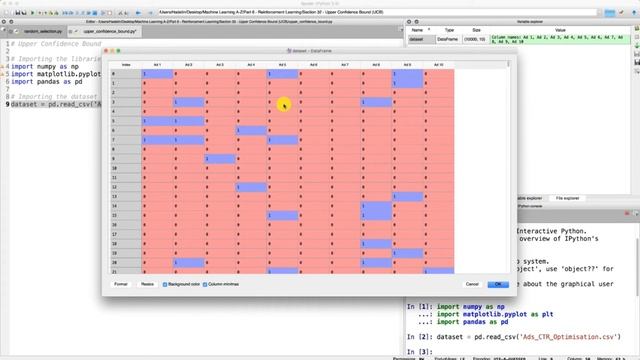
Task: Click the Format button
Action: 121,284
